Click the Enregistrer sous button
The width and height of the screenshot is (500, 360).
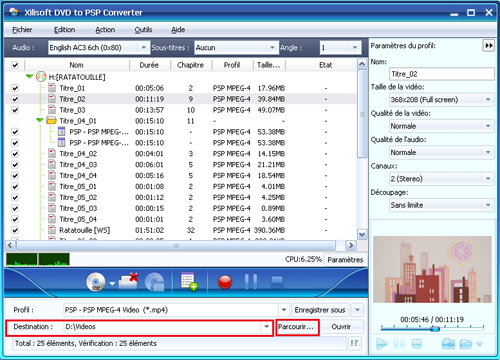click(320, 310)
